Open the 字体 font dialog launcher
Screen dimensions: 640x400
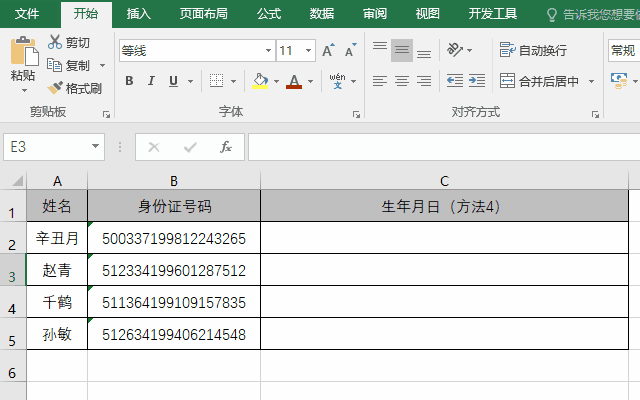[356, 115]
